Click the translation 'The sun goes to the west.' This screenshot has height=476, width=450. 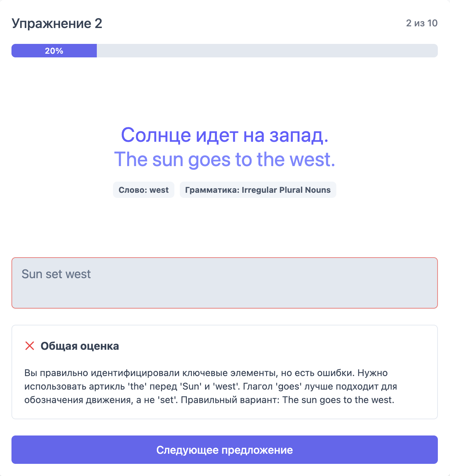click(225, 159)
